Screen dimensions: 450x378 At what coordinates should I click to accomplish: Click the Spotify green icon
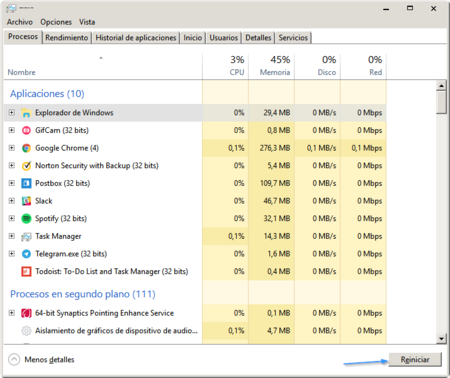26,219
